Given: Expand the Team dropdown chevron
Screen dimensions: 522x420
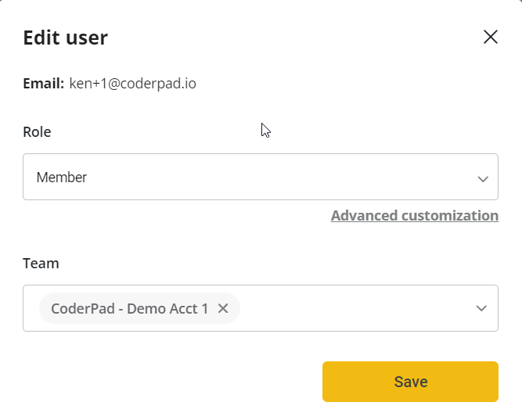Looking at the screenshot, I should click(482, 308).
